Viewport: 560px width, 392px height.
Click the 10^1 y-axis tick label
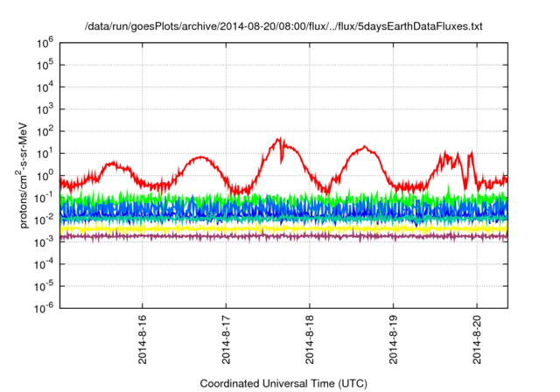pyautogui.click(x=45, y=153)
